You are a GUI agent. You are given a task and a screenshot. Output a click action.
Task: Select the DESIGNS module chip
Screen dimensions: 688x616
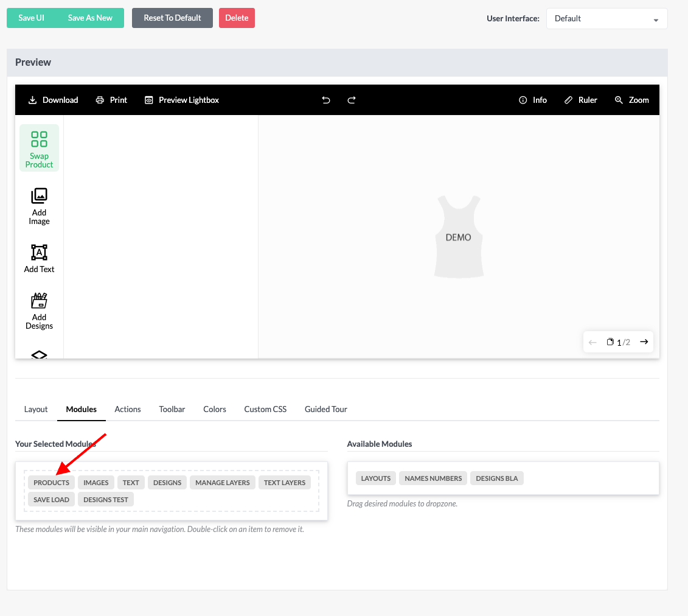pos(167,483)
